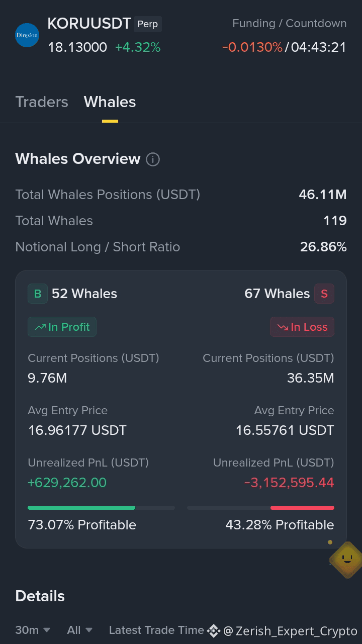Click the Binance logo in the watermark
This screenshot has height=644, width=362.
click(214, 630)
